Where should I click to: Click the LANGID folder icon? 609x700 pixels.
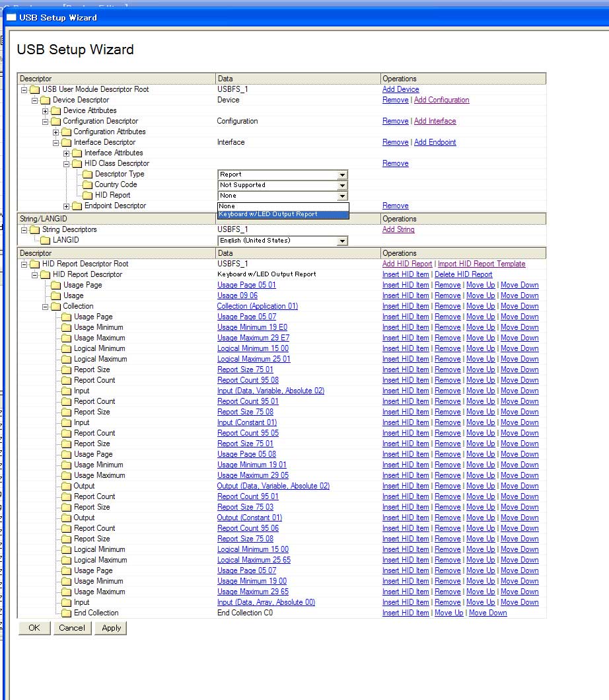[x=46, y=241]
